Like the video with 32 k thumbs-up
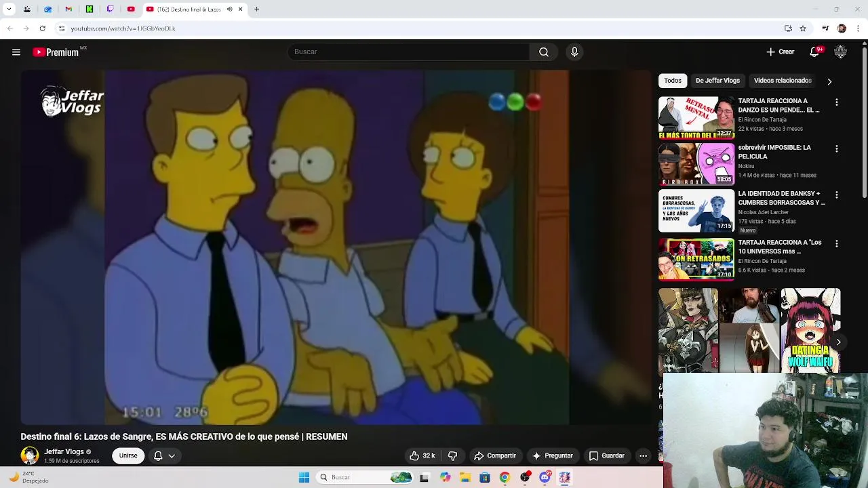Screen dimensions: 868x488 point(422,456)
